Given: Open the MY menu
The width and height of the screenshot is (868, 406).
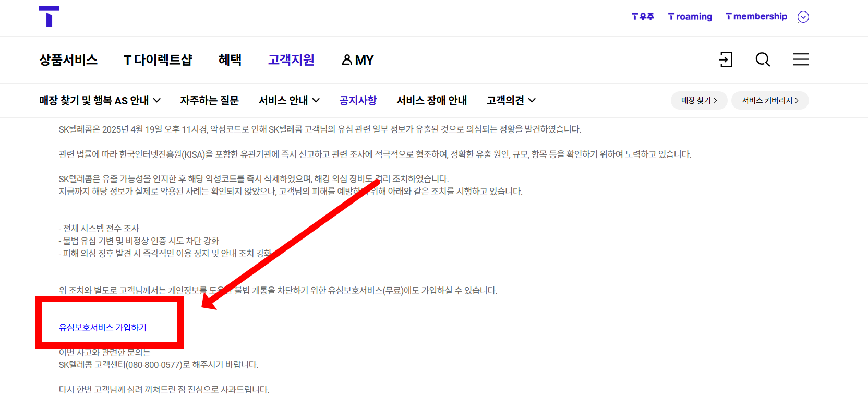Looking at the screenshot, I should pos(358,60).
